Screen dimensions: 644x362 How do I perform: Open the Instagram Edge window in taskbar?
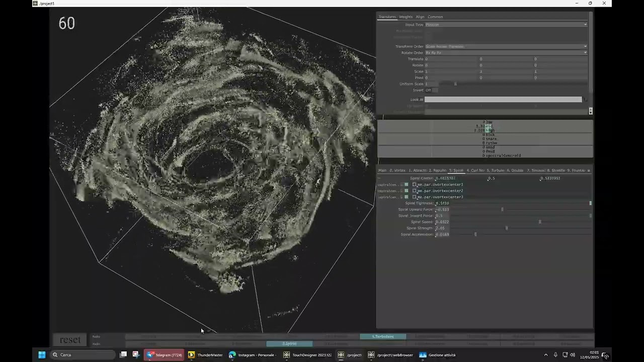coord(253,355)
